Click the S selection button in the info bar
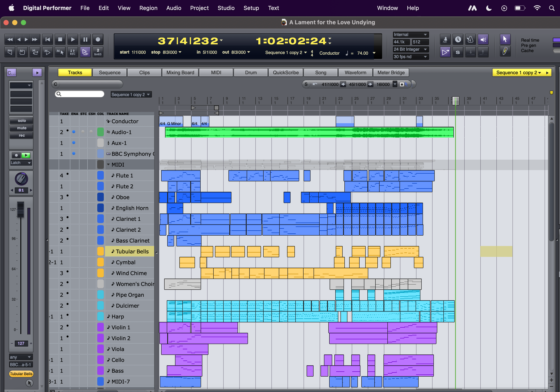This screenshot has height=392, width=560. [x=306, y=84]
